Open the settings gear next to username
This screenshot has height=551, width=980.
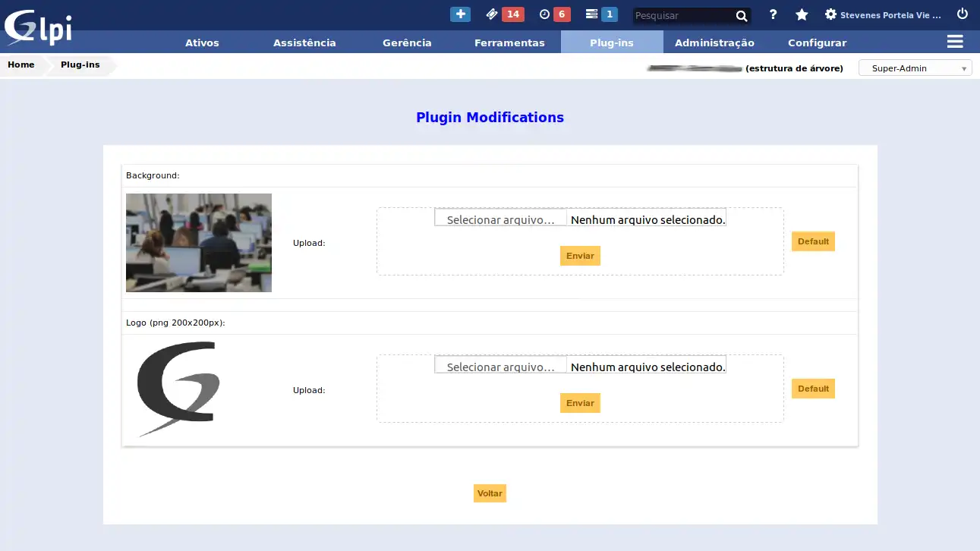(830, 14)
